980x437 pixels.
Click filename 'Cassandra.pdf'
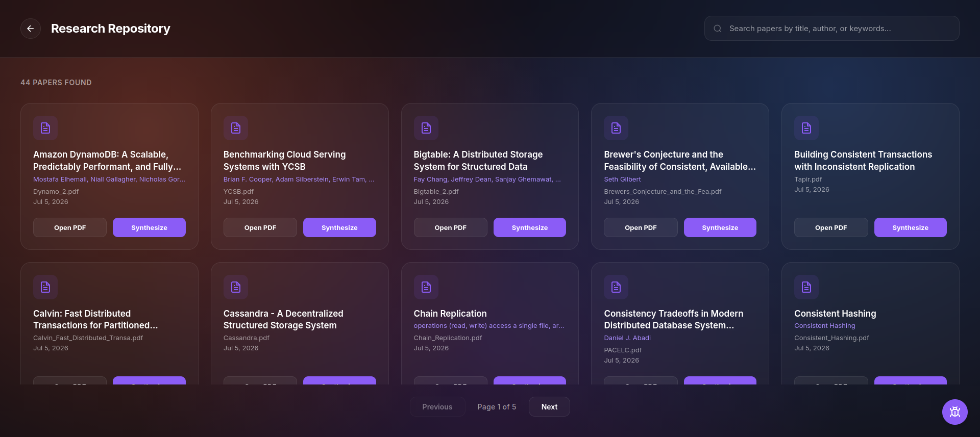coord(247,338)
